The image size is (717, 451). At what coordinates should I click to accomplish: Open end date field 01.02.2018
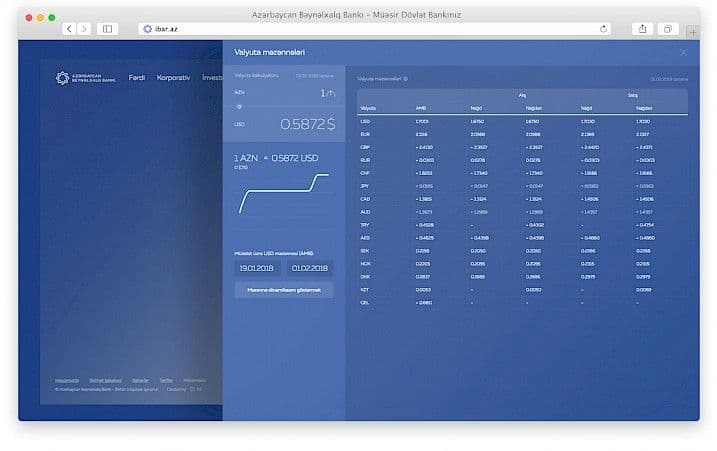310,268
